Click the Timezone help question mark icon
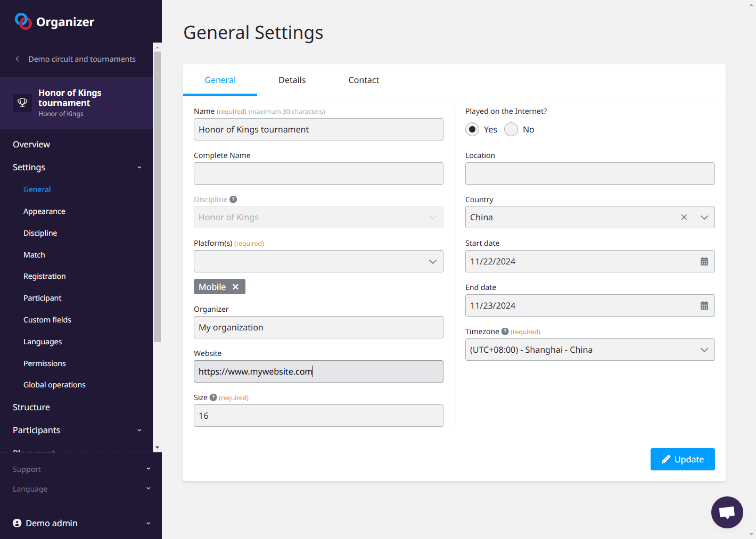 tap(505, 331)
